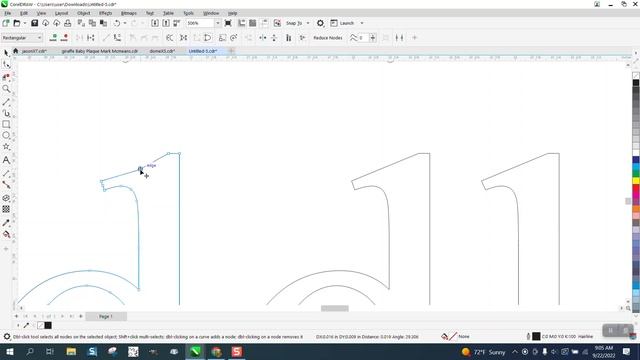Pick the black swatch in color palette
640x360 pixels.
(636, 83)
